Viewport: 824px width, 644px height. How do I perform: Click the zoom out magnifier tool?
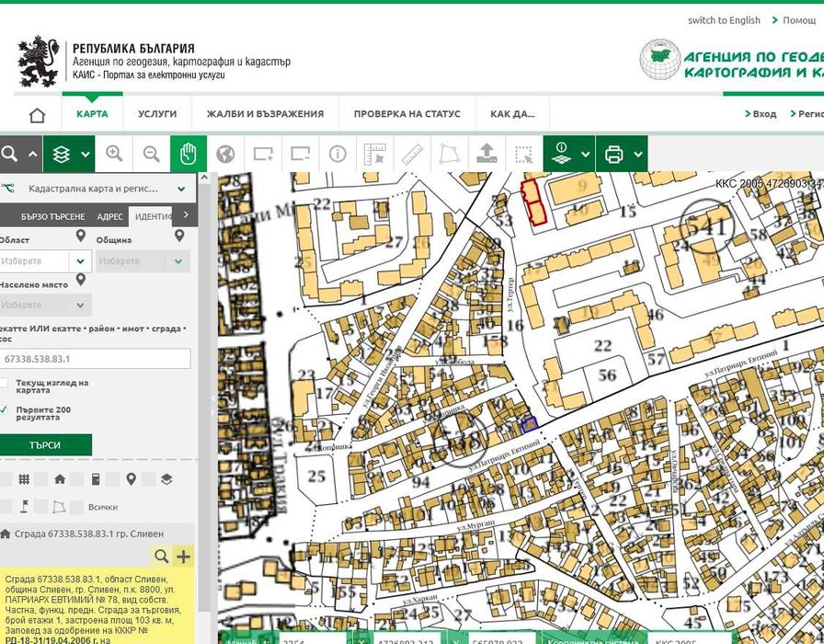click(x=152, y=155)
